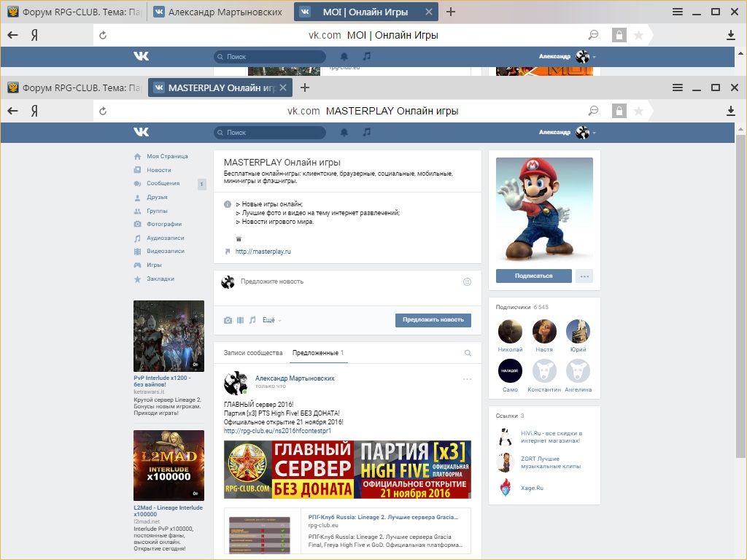Screen dimensions: 747x560
Task: Click the emoji smiley in the post composer
Action: click(x=467, y=281)
